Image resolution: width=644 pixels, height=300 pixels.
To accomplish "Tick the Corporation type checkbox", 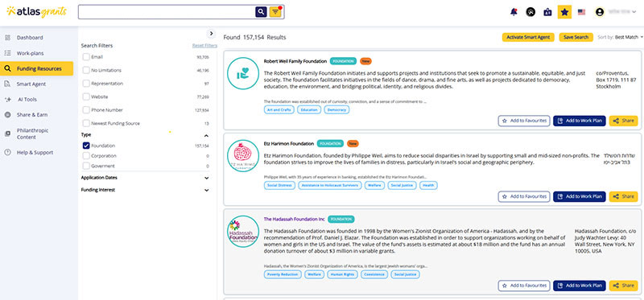I will coord(86,156).
